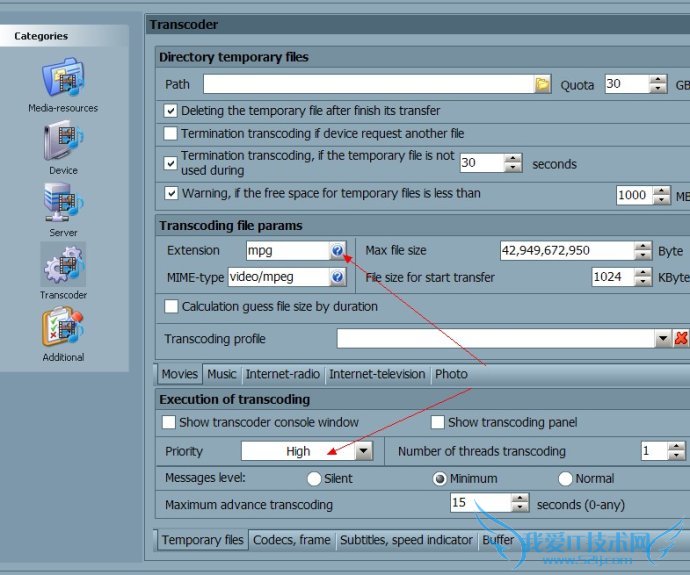
Task: Click the temporary files Path field
Action: pyautogui.click(x=369, y=84)
